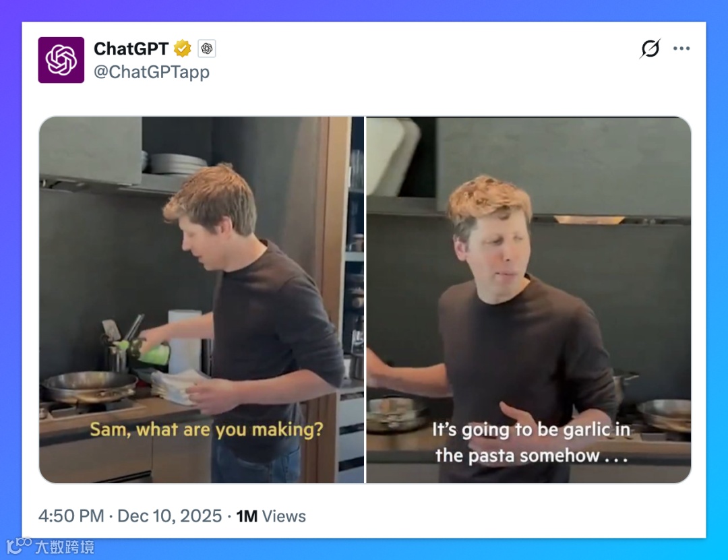Open the Grok slash-circle icon

tap(650, 49)
